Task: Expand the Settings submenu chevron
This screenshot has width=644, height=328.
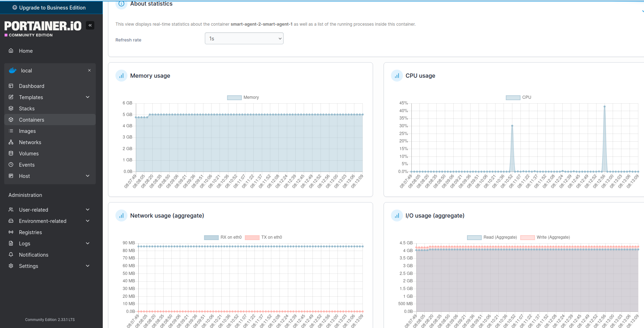Action: [x=88, y=266]
